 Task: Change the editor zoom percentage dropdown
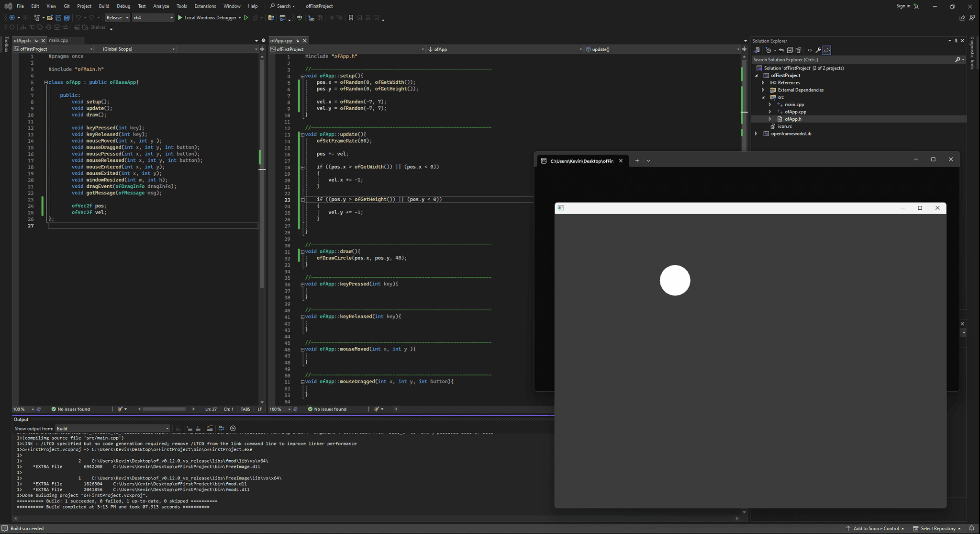(22, 409)
